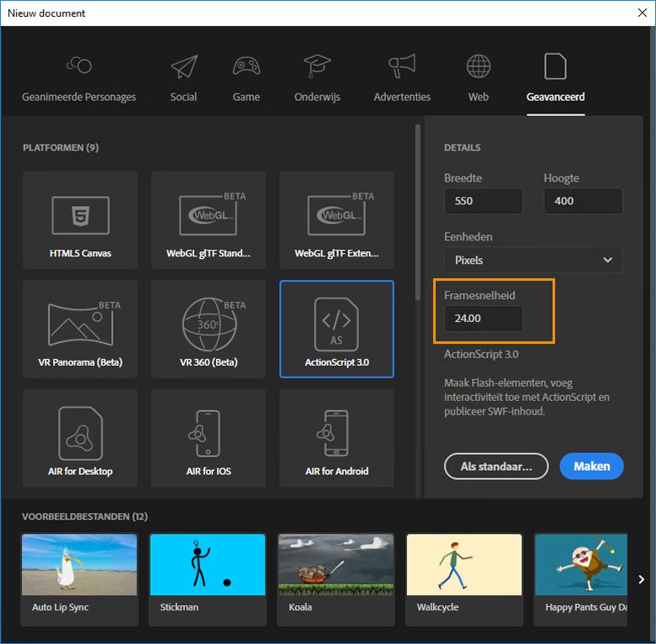Close the Nieuw document dialog

tap(643, 13)
